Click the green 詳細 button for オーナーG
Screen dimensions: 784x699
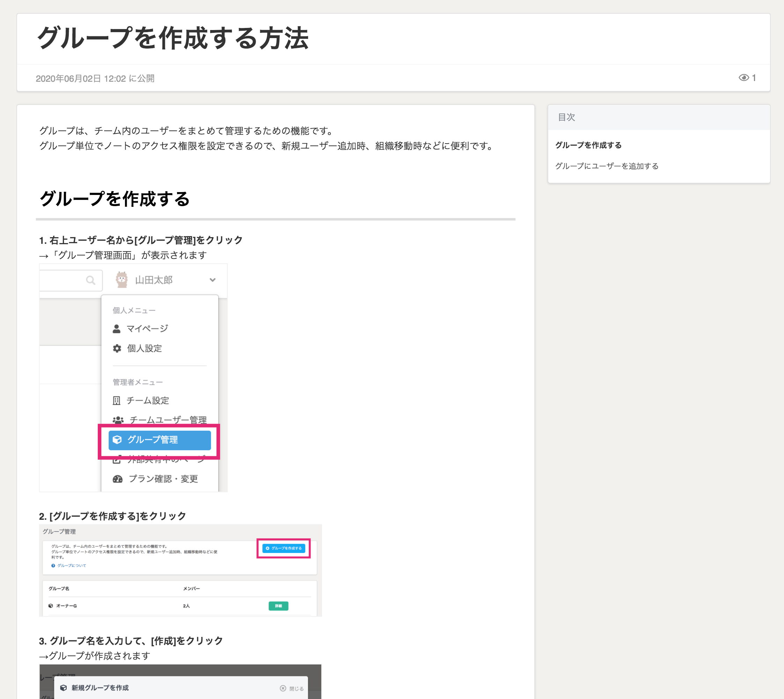point(278,606)
